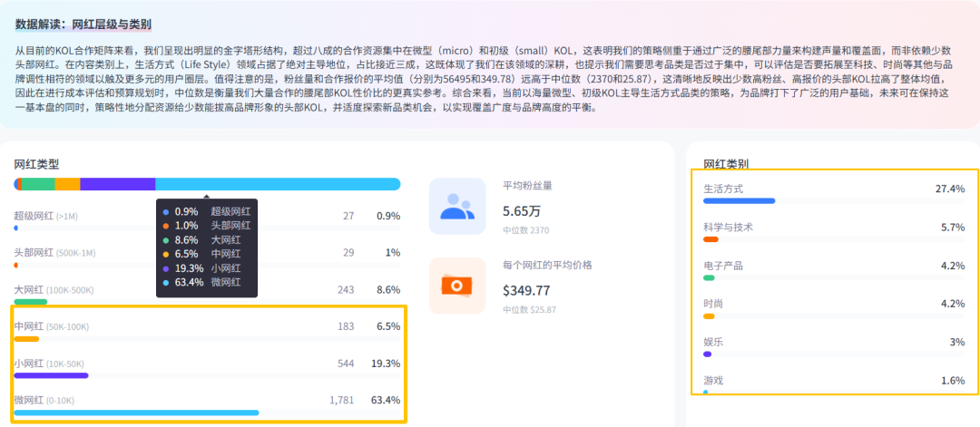Select the 生活方式 category label
This screenshot has height=427, width=980.
[723, 189]
